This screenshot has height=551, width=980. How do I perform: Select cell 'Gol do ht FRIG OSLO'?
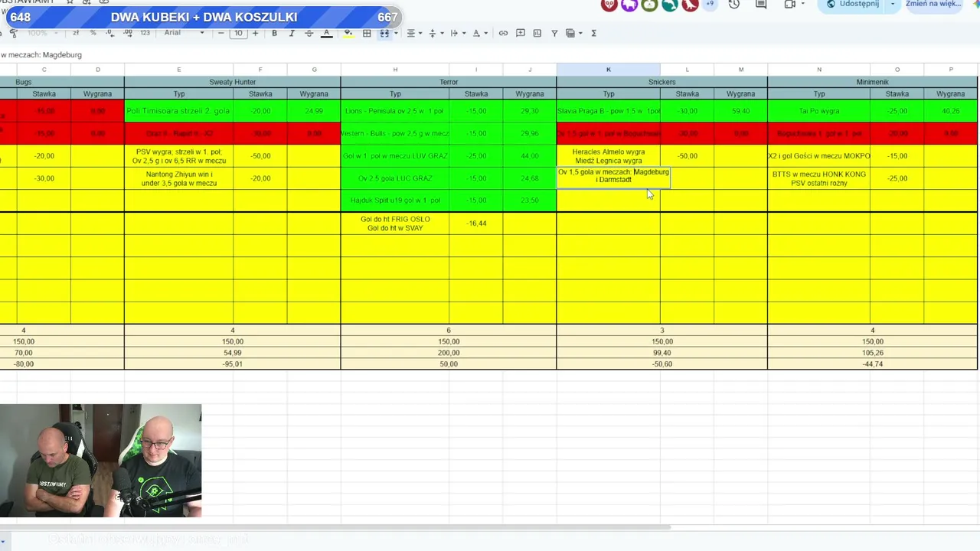[395, 223]
